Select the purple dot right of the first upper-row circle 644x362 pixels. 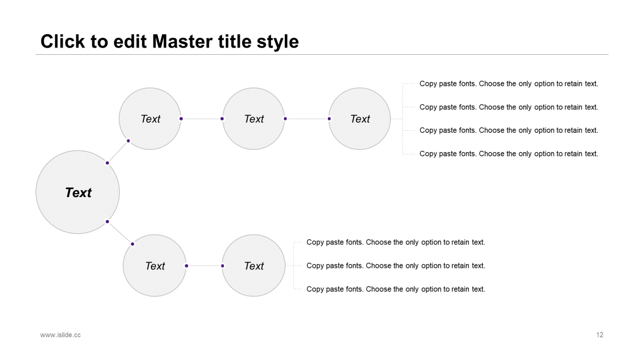181,119
